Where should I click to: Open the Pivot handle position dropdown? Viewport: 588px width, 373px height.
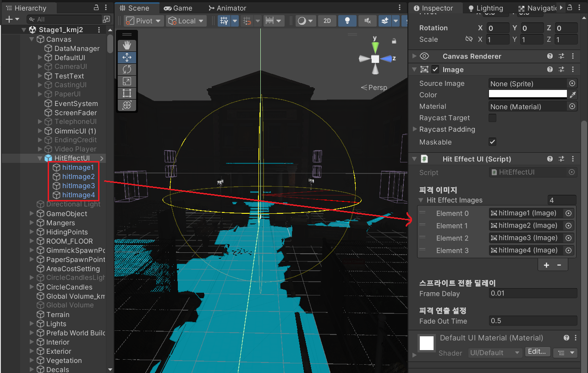pyautogui.click(x=144, y=21)
